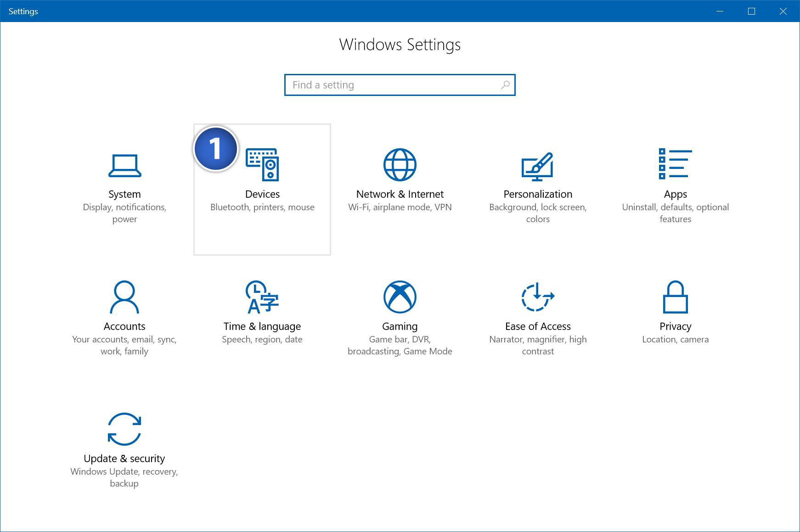Close the Settings window
The width and height of the screenshot is (800, 532).
click(x=783, y=11)
